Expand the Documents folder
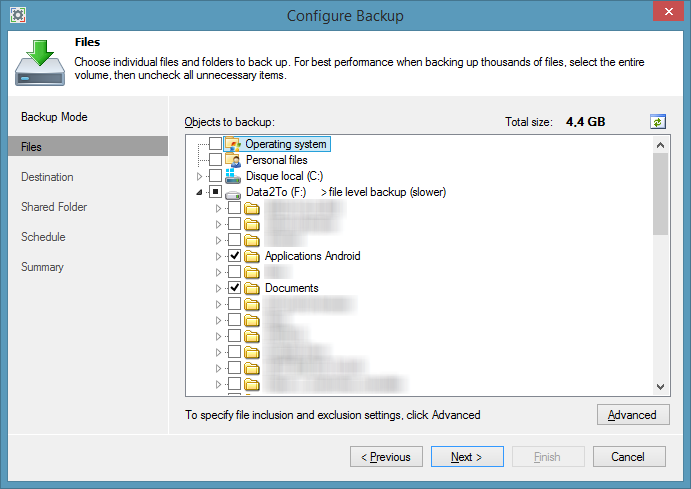Image resolution: width=691 pixels, height=489 pixels. [x=218, y=289]
